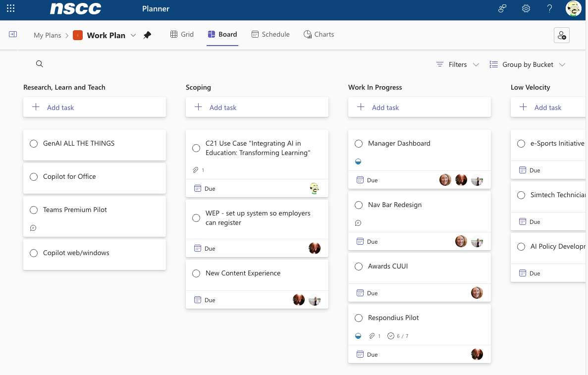Expand the Group by Bucket dropdown
Screen dimensions: 588x375
[x=527, y=64]
